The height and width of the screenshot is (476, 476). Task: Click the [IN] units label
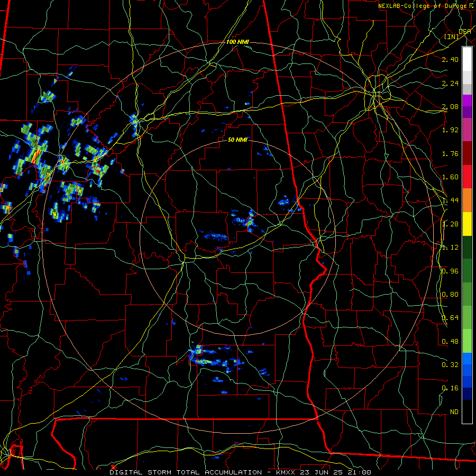(452, 36)
